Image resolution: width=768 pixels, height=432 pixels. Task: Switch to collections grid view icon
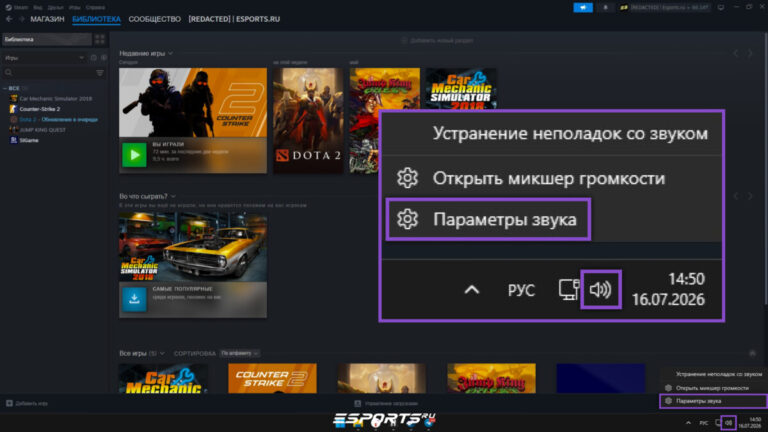coord(100,39)
